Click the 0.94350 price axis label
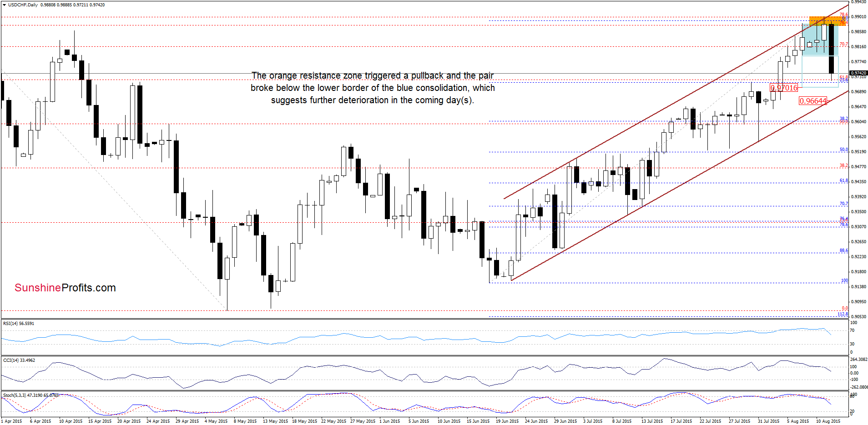Screen dimensions: 868x425 pos(858,182)
